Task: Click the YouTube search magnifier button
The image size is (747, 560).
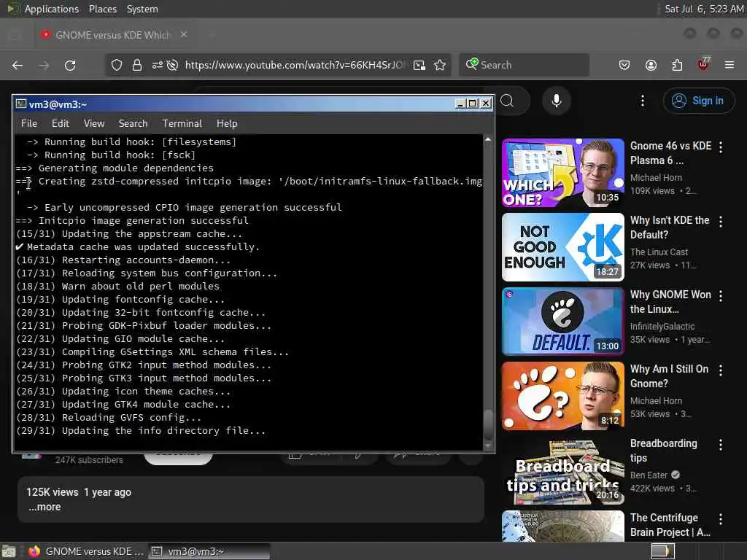Action: (x=508, y=101)
